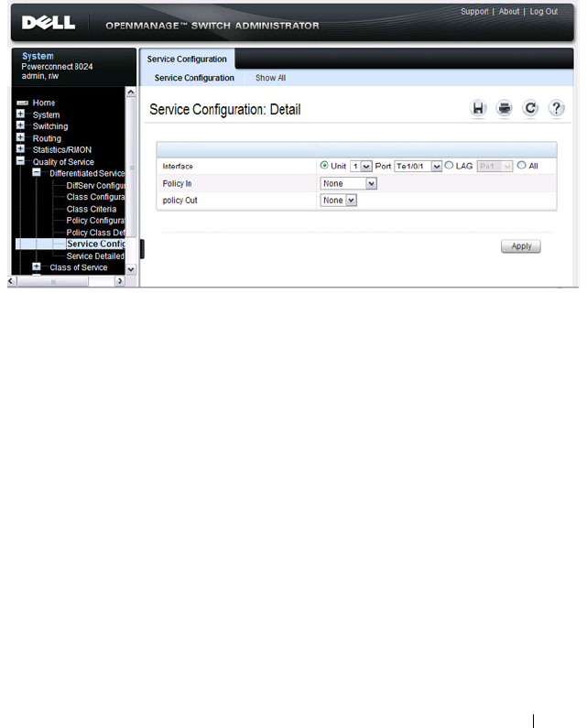
Task: Open the policy Out dropdown
Action: tap(339, 201)
